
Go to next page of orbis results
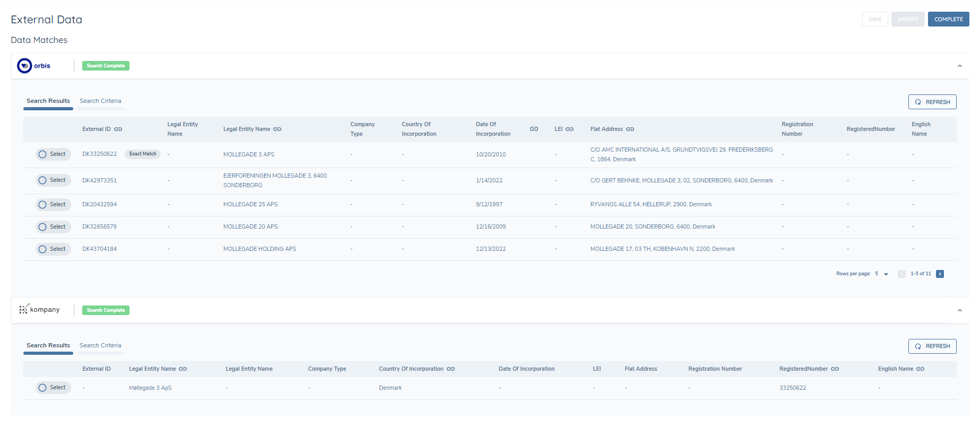point(940,274)
